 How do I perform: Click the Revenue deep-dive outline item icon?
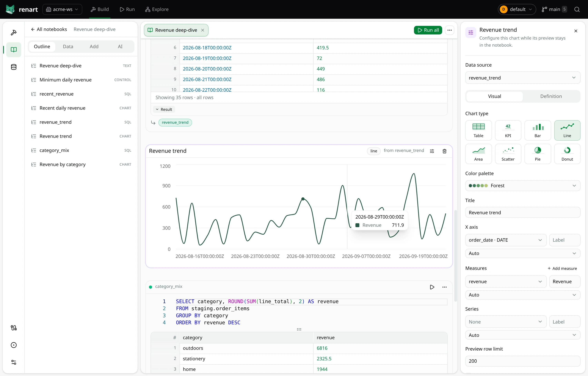coord(34,66)
